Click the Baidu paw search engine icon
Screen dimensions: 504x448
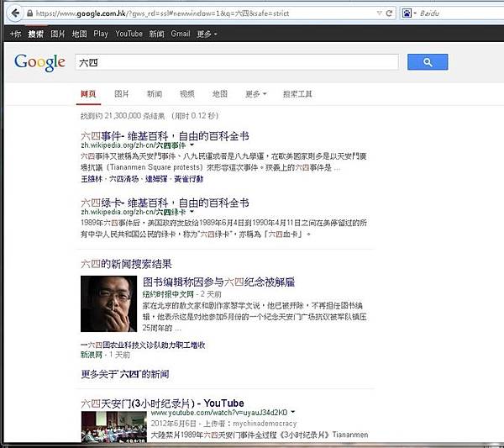407,13
